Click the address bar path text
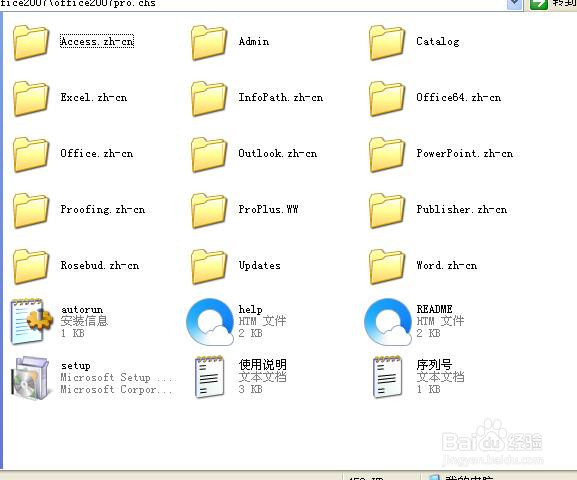This screenshot has width=577, height=480. 78,3
